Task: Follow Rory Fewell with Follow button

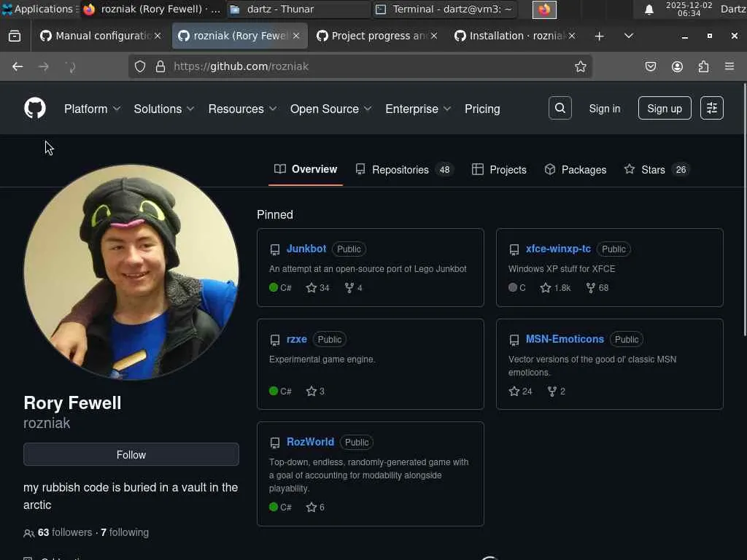Action: pyautogui.click(x=131, y=455)
